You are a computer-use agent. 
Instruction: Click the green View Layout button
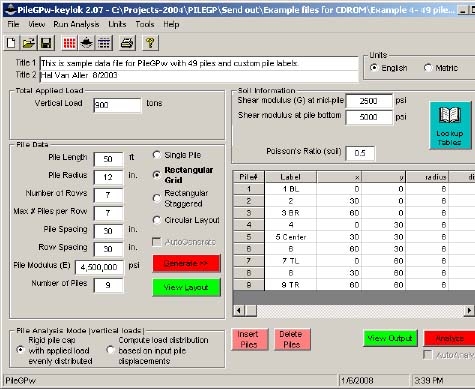(186, 288)
